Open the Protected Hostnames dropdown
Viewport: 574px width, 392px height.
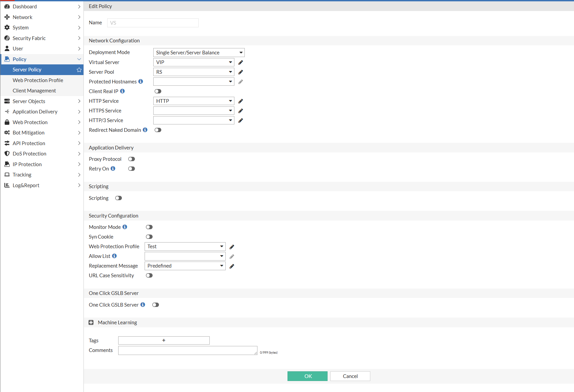[194, 82]
